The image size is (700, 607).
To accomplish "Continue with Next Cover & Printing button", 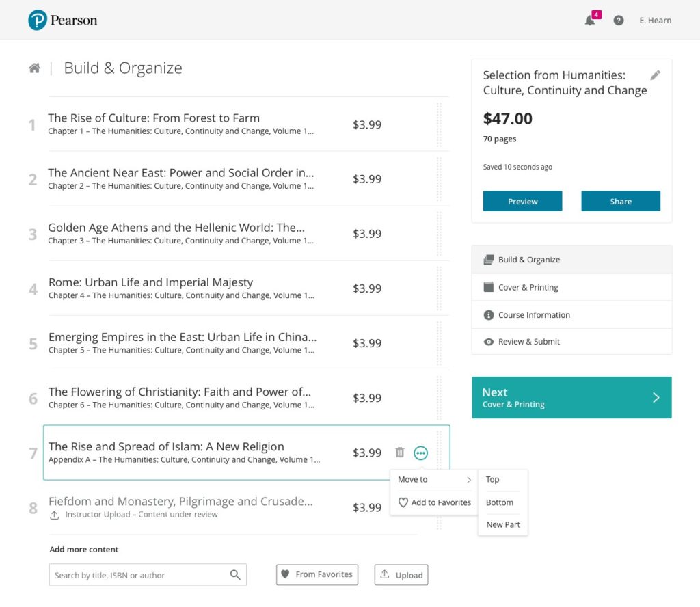I will (571, 398).
